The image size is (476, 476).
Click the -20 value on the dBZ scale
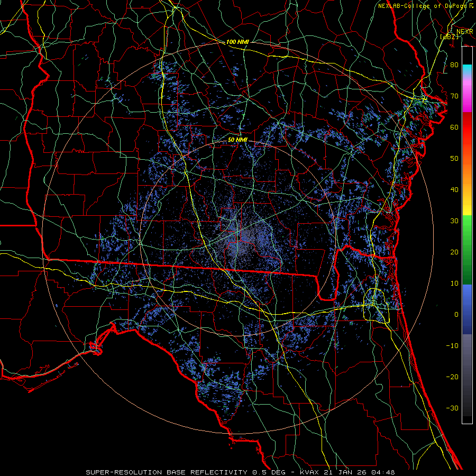pyautogui.click(x=452, y=377)
